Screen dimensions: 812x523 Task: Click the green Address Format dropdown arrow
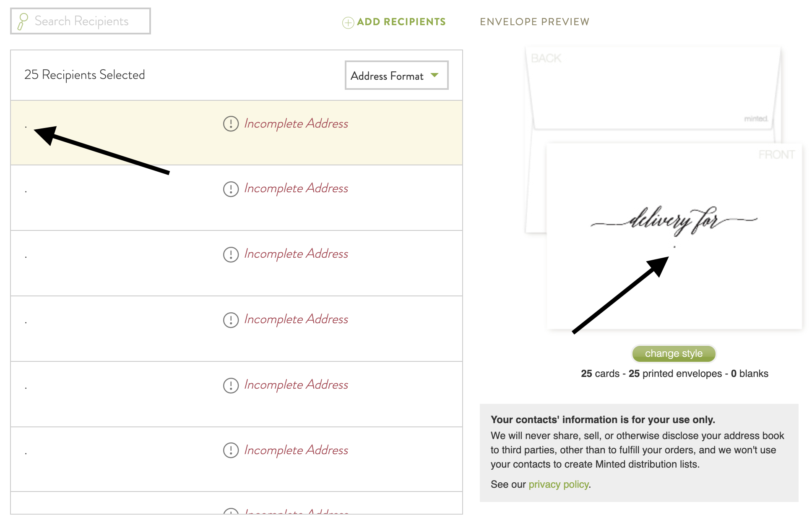coord(435,75)
